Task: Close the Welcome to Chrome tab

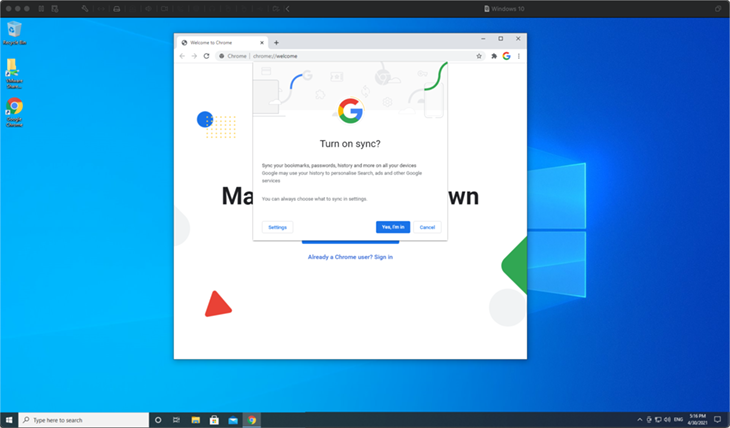Action: click(262, 43)
